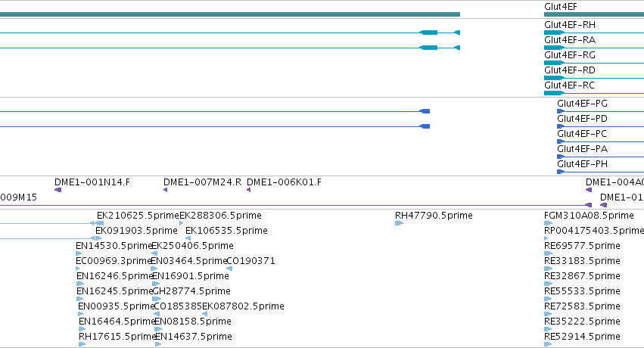The height and width of the screenshot is (348, 644).
Task: Select the EK210625.5prime EST label
Action: [x=138, y=216]
